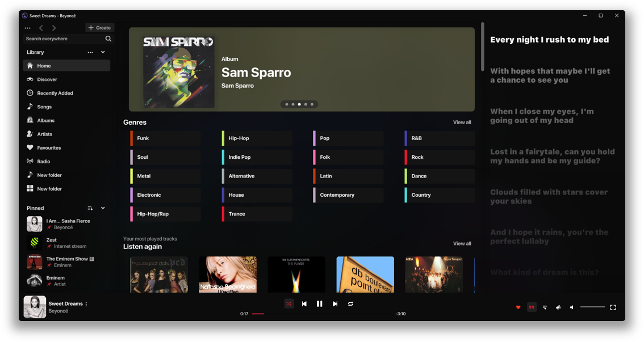The image size is (644, 342).
Task: Open the Hip-Hop genre tile
Action: click(257, 138)
